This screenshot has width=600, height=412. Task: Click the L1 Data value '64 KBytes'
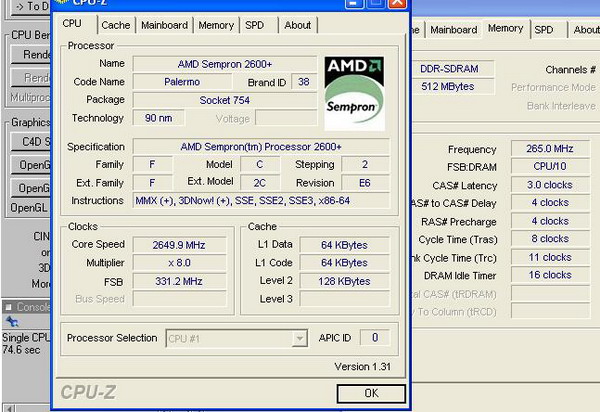coord(344,245)
